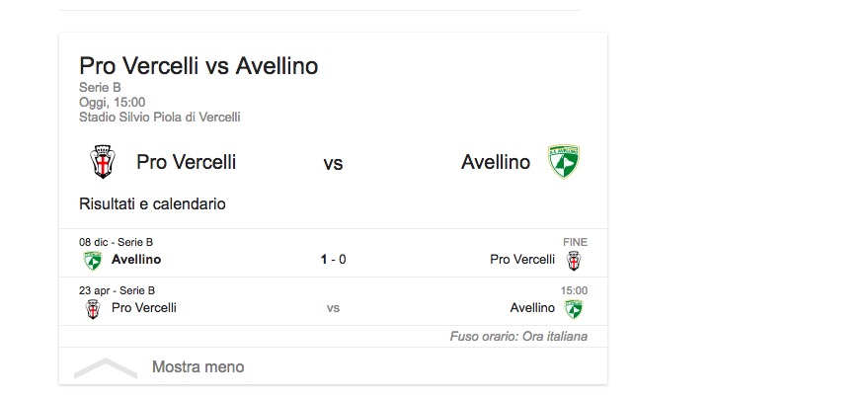
Task: Click Pro Vercelli crest in 08 dic match
Action: [574, 260]
